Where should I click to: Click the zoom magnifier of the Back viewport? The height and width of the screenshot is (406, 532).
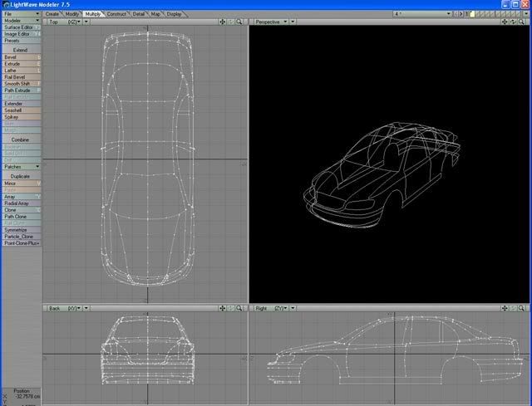[x=239, y=308]
